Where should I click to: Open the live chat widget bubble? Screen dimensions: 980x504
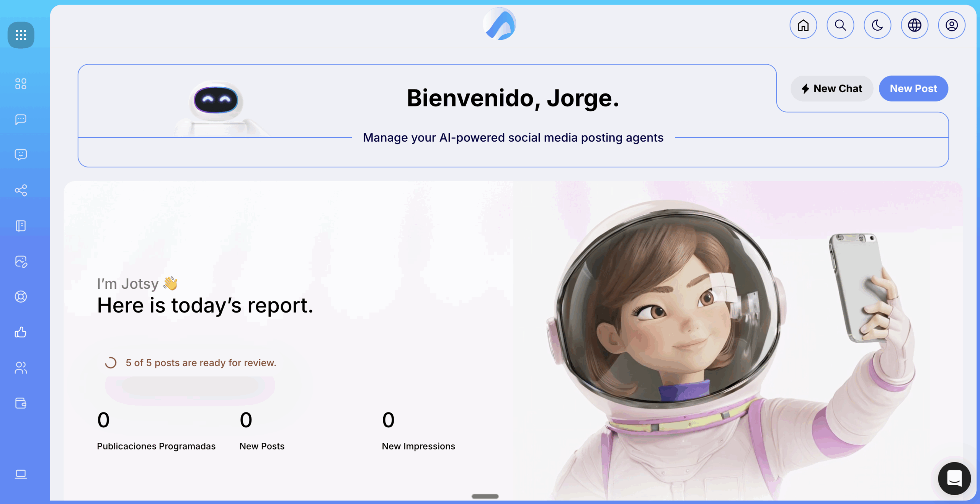[954, 478]
